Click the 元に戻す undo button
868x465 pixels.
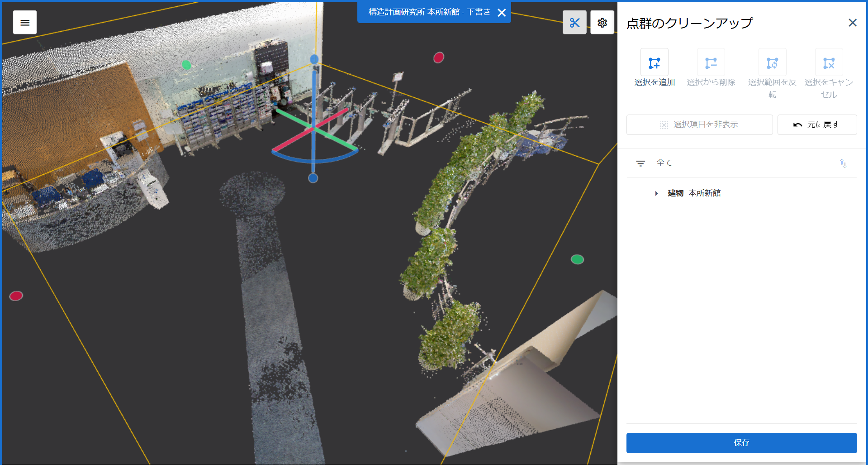pyautogui.click(x=817, y=125)
